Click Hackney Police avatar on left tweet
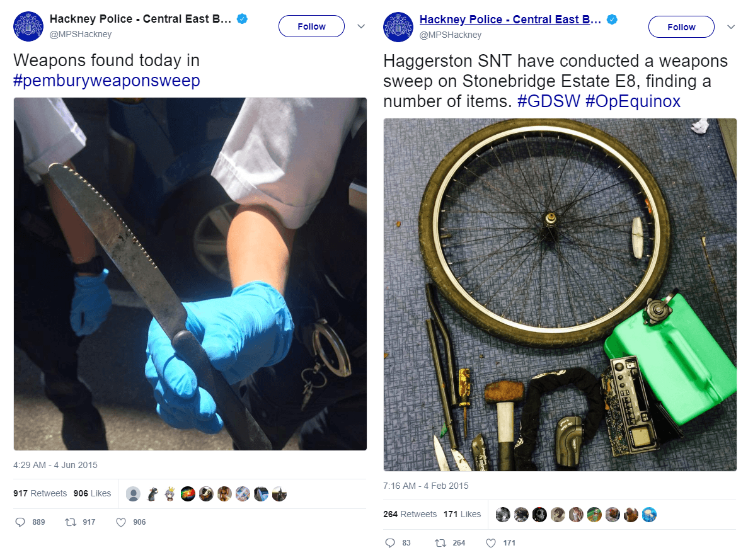 [28, 26]
